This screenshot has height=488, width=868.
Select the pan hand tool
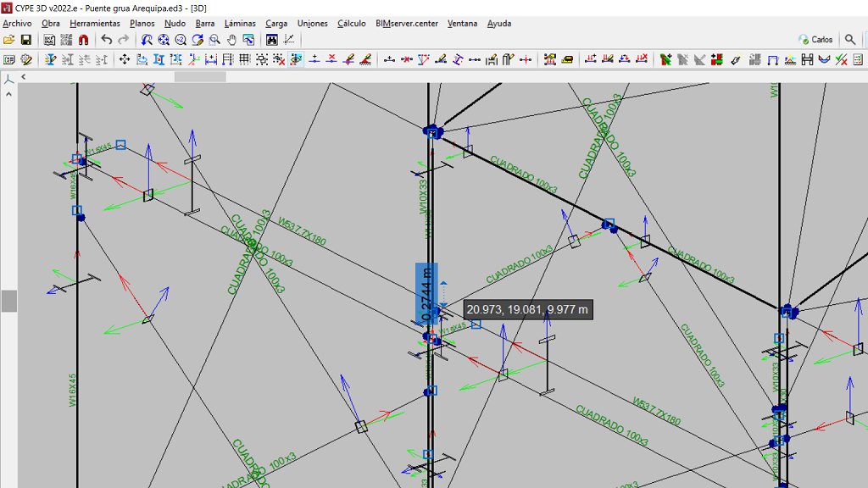[231, 40]
